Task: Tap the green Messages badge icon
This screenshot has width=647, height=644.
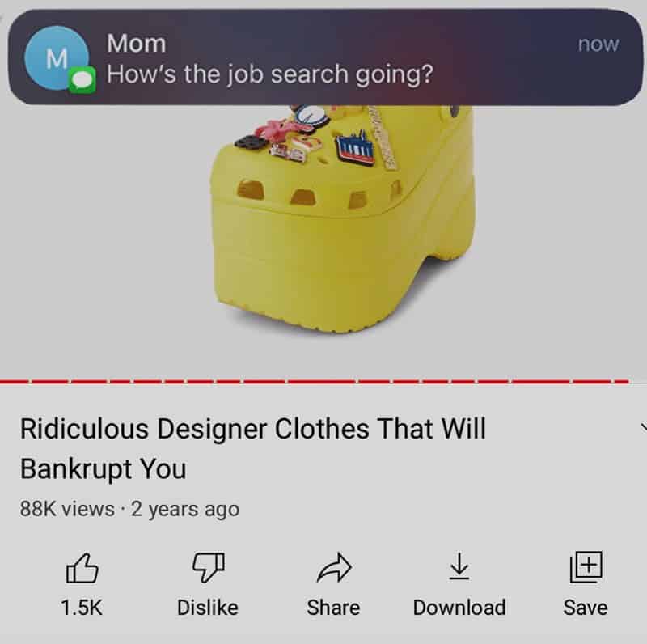Action: (x=82, y=79)
